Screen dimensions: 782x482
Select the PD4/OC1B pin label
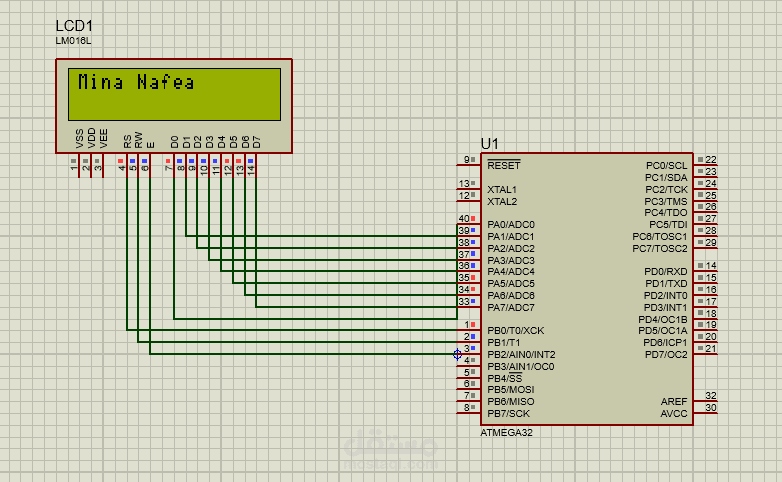point(663,319)
